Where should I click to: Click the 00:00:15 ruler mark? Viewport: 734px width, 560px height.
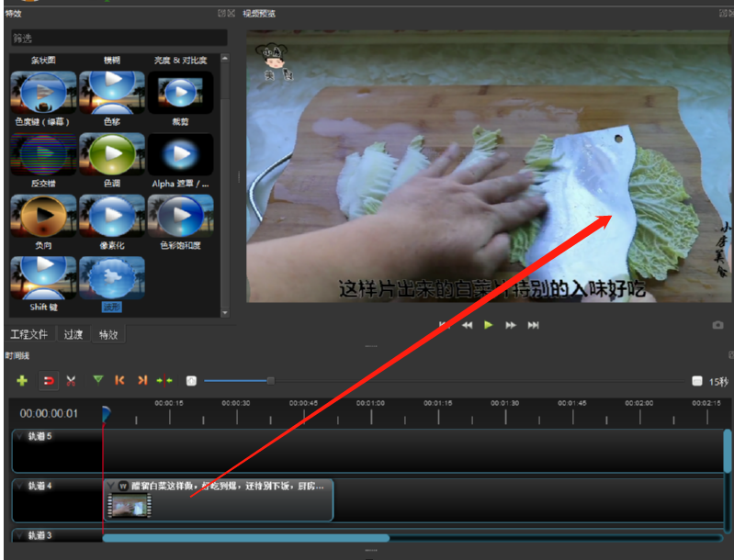pyautogui.click(x=169, y=403)
